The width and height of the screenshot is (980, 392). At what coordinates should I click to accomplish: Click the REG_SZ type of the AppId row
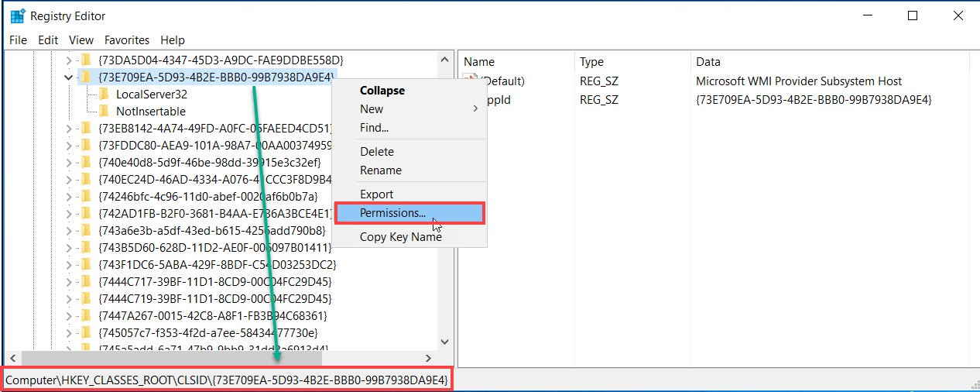(599, 99)
